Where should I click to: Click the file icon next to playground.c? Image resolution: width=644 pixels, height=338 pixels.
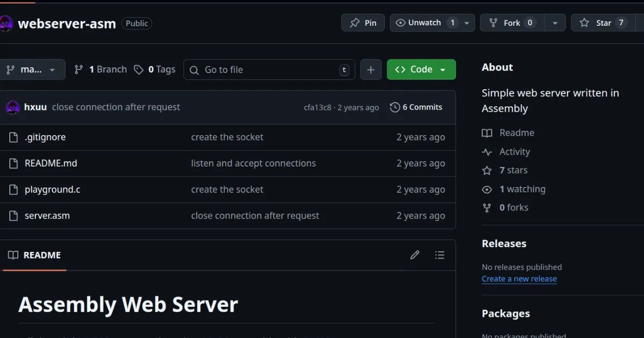tap(13, 189)
